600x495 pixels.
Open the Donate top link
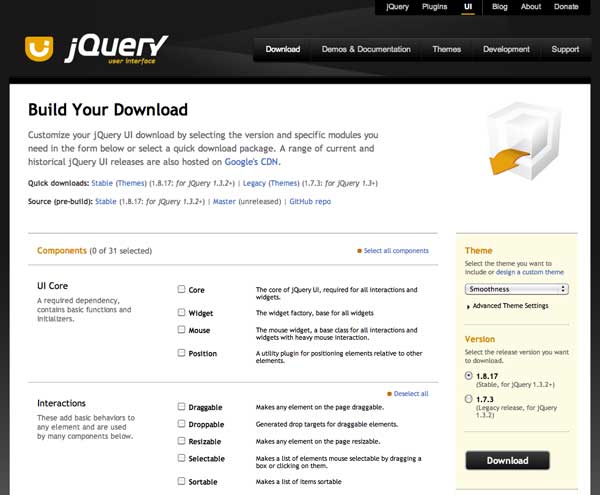[566, 7]
